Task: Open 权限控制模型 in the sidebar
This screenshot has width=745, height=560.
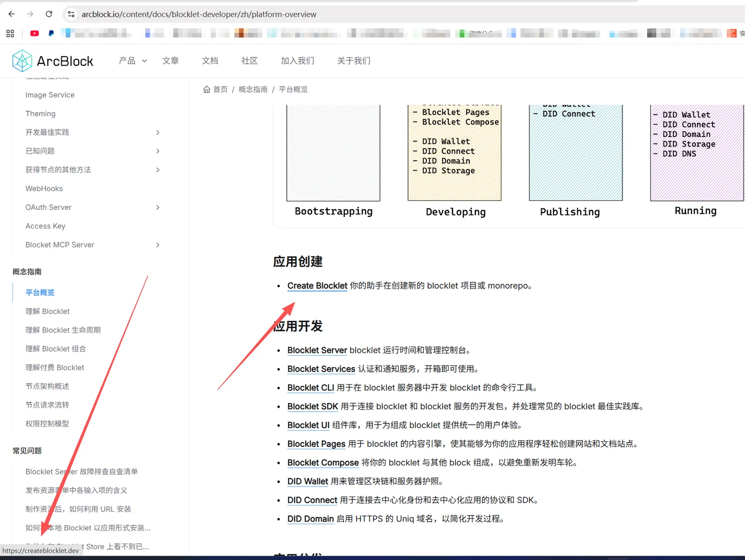Action: click(x=47, y=424)
